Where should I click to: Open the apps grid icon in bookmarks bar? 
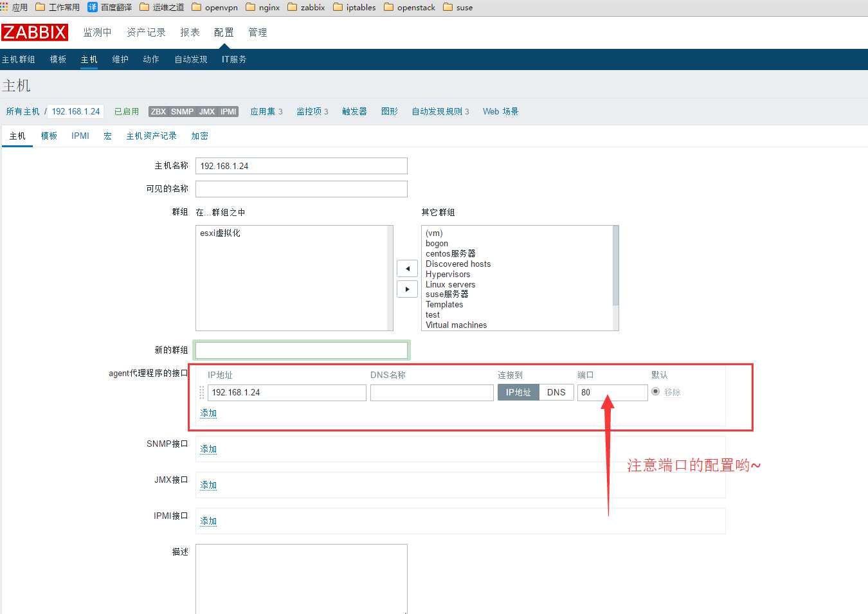pyautogui.click(x=4, y=7)
